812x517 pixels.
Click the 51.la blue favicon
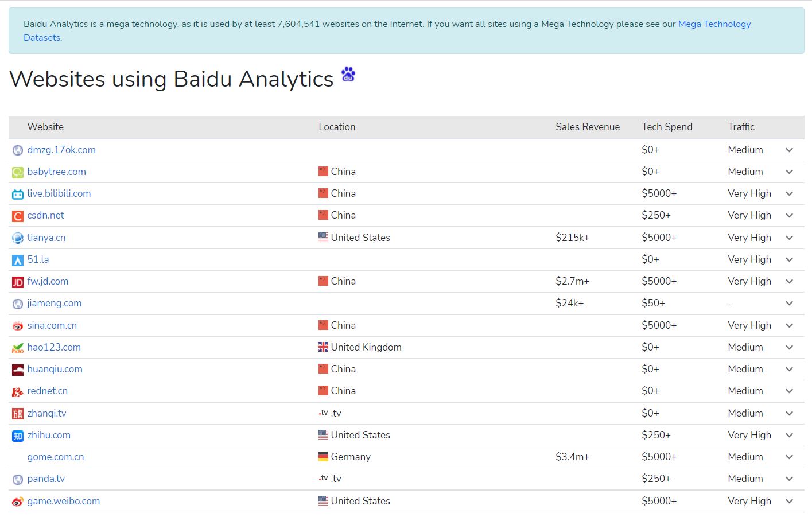[x=18, y=260]
